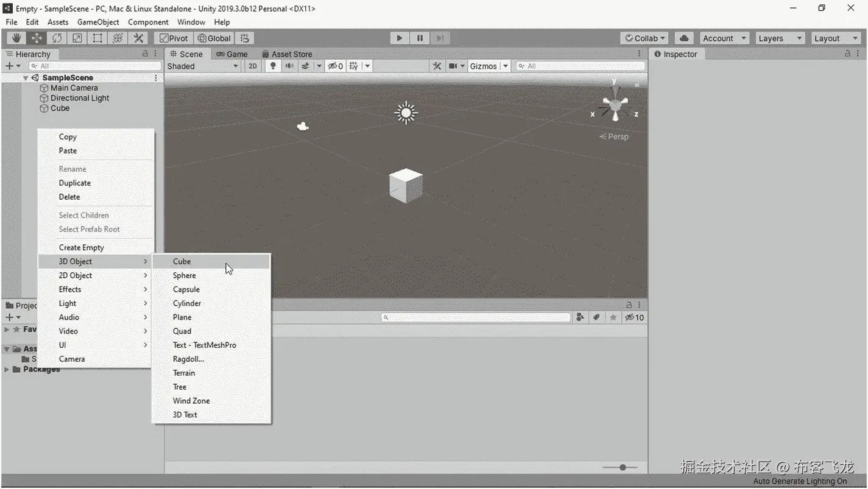Select the Hand tool
868x489 pixels.
tap(16, 38)
